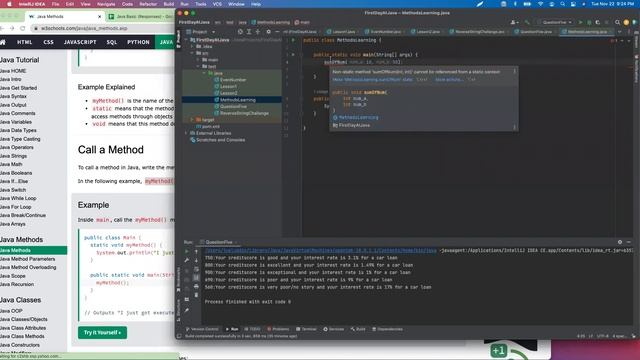The width and height of the screenshot is (640, 360).
Task: Click Java path link in console output
Action: pos(320,250)
